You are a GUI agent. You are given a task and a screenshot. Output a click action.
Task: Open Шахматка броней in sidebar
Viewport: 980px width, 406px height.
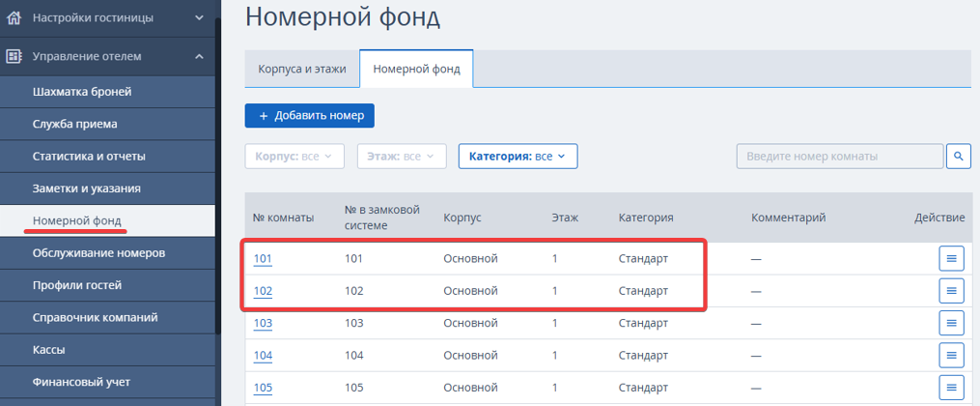(107, 92)
